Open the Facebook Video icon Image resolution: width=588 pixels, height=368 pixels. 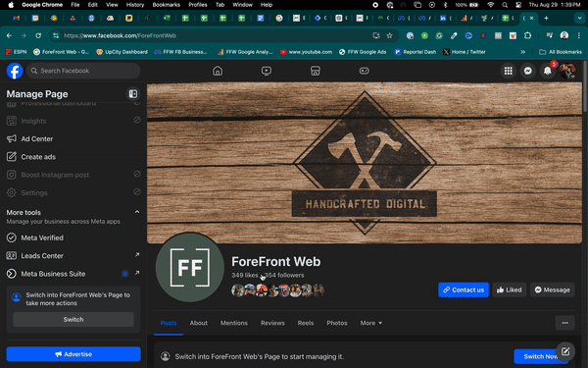(x=267, y=71)
